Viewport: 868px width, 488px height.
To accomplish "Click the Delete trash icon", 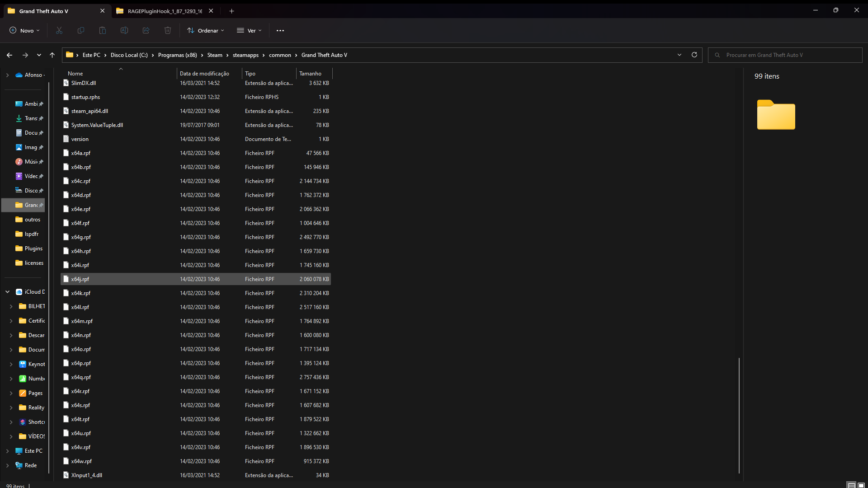I will click(x=168, y=30).
